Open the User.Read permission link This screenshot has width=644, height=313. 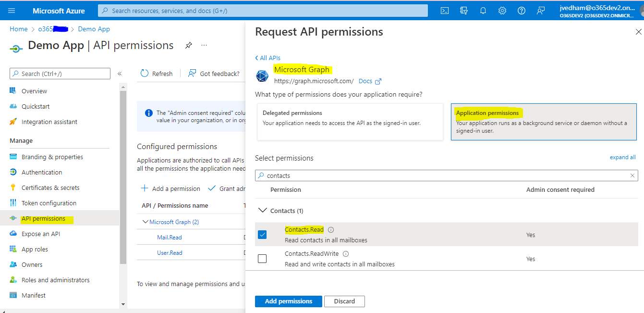tap(170, 252)
